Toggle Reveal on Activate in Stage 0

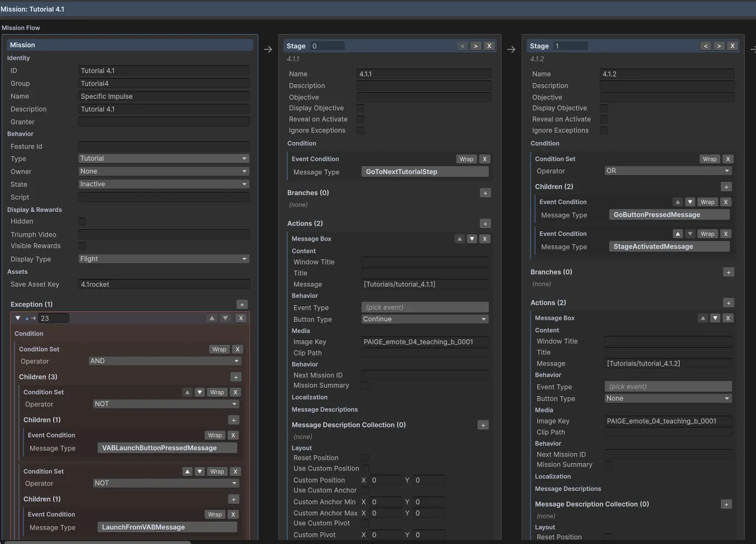360,119
